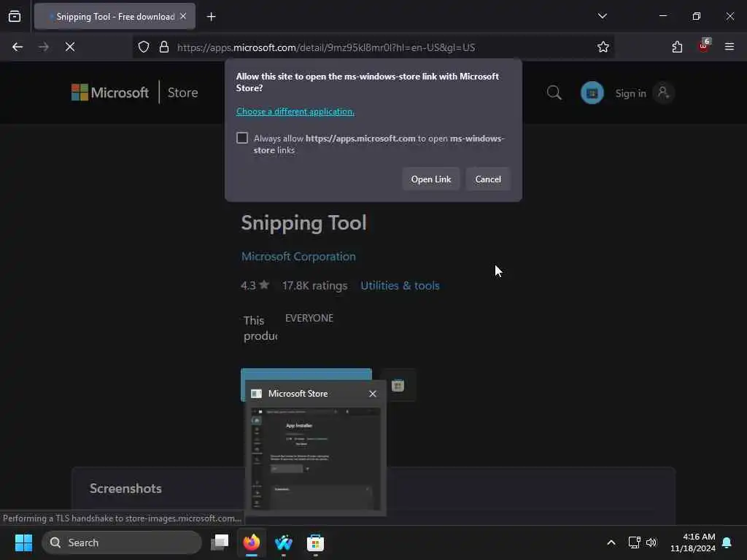
Task: Click the Screenshots section heading
Action: pyautogui.click(x=125, y=488)
